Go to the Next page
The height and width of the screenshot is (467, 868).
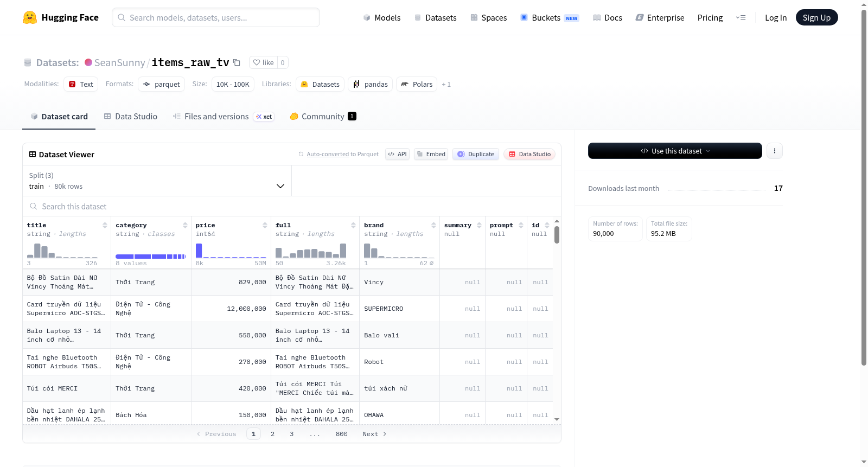pyautogui.click(x=374, y=434)
